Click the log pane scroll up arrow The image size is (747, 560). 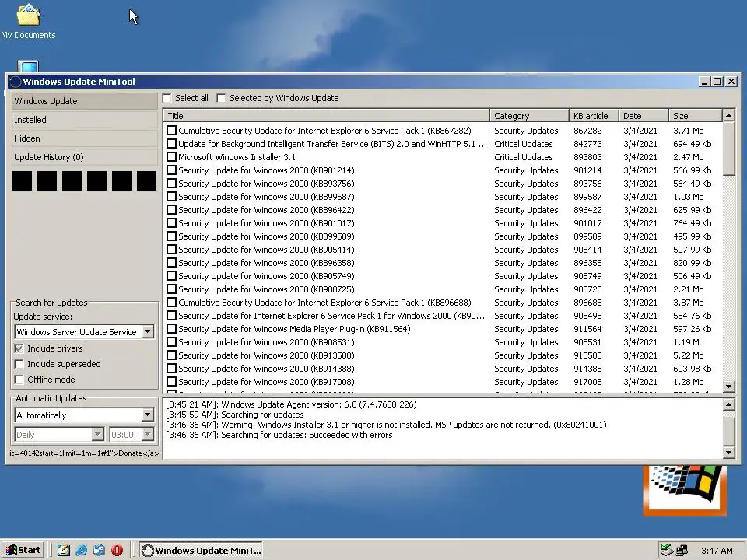coord(728,404)
